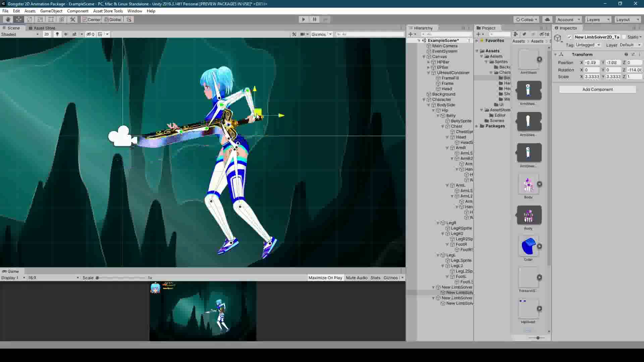Open the Layer Default dropdown
The height and width of the screenshot is (362, 644).
point(630,45)
